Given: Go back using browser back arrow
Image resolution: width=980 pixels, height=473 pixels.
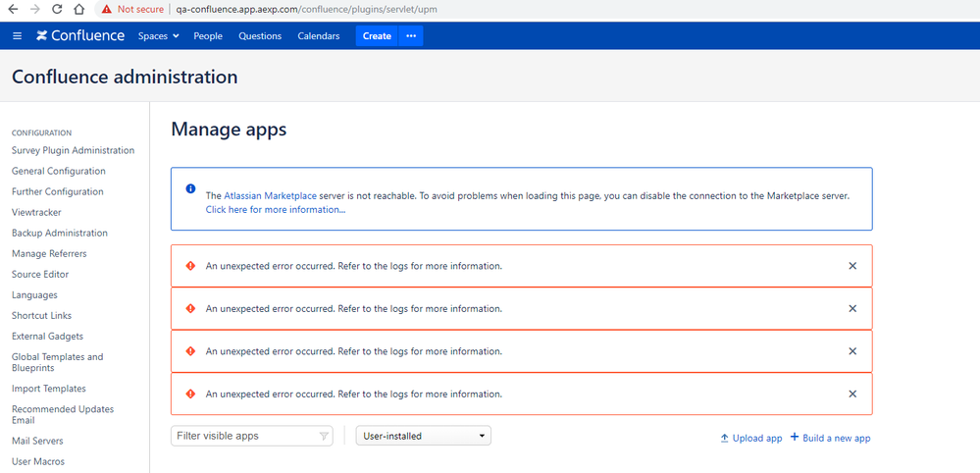Looking at the screenshot, I should (x=13, y=10).
